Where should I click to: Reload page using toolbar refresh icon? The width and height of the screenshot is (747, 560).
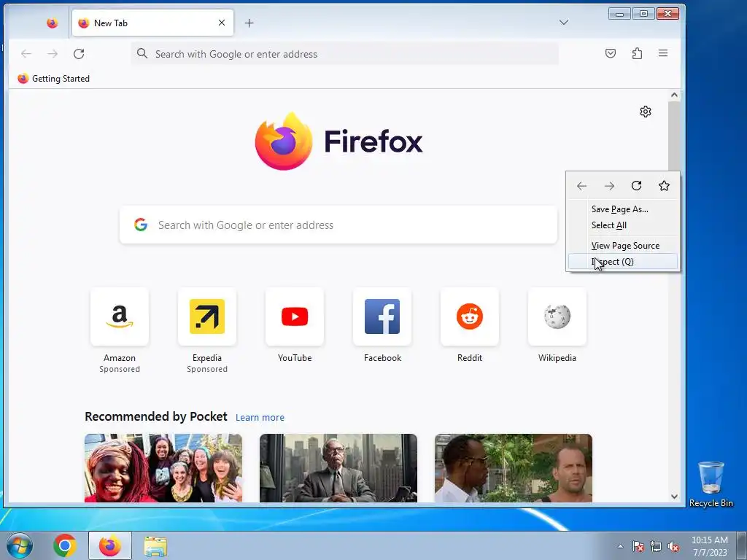79,54
